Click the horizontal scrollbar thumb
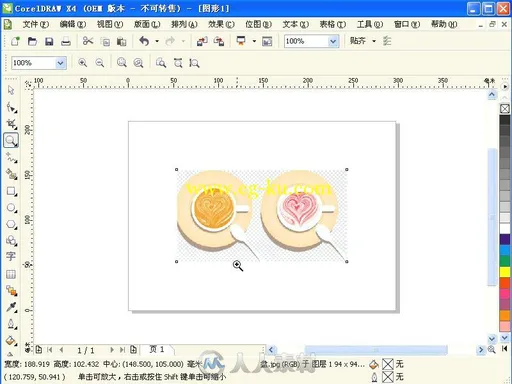The height and width of the screenshot is (384, 512). (376, 350)
